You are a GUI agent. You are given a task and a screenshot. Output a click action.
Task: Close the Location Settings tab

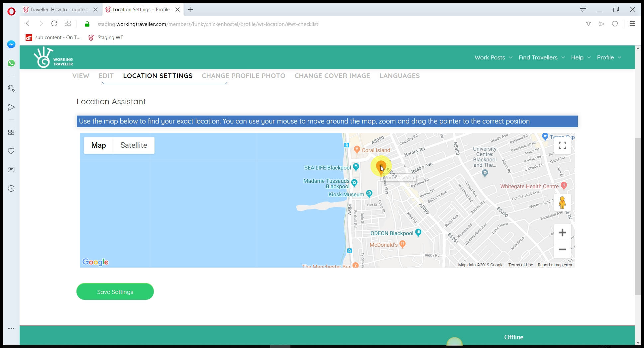pos(178,10)
